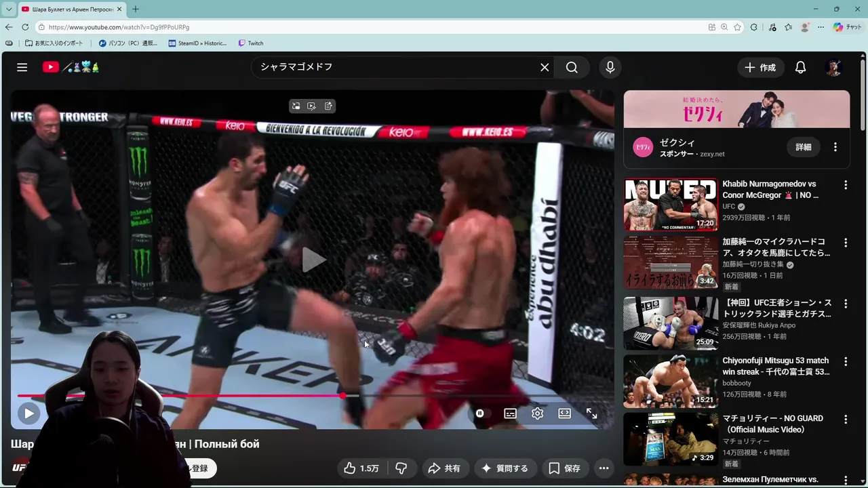
Task: Open マチョリティー NO GUARD video title
Action: coord(773,424)
